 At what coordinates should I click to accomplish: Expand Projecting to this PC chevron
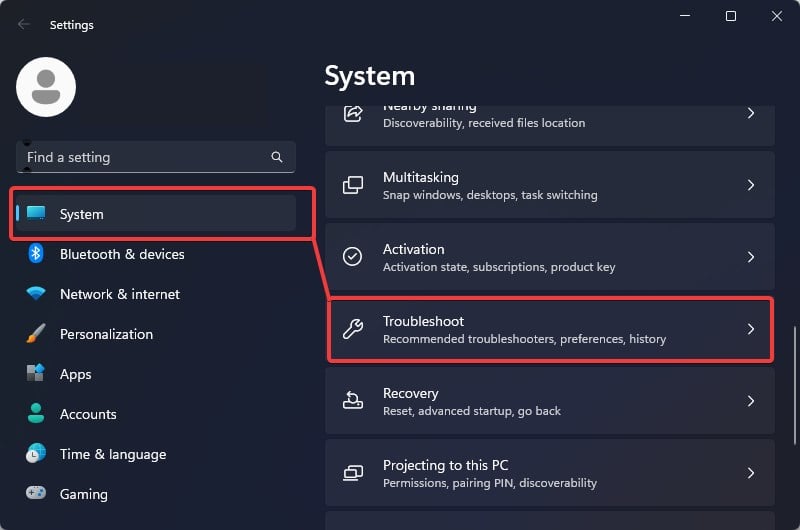click(751, 473)
